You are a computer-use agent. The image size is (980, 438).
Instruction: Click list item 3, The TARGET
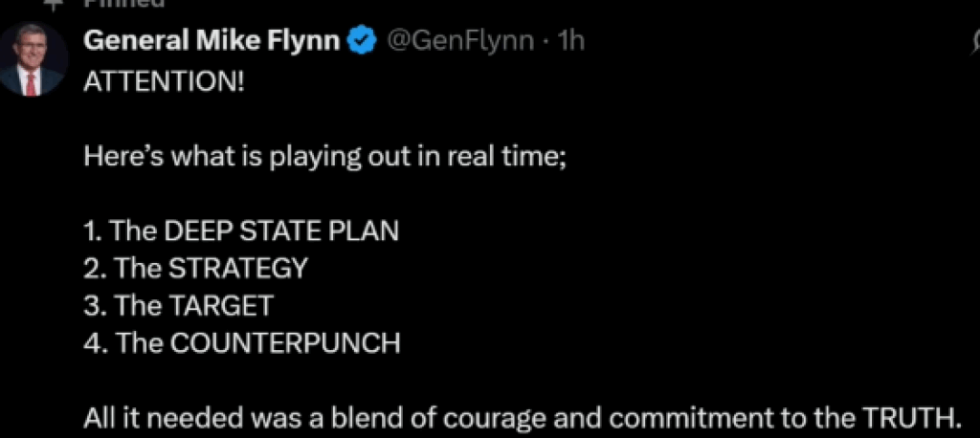click(178, 306)
